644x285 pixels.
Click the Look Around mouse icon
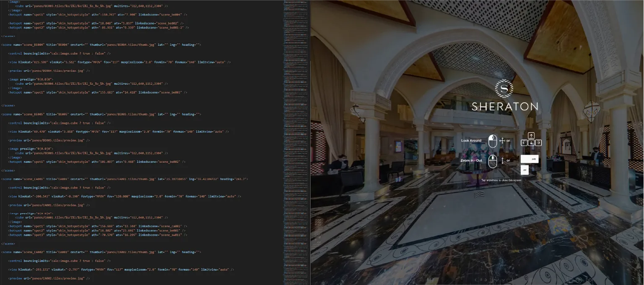(493, 141)
